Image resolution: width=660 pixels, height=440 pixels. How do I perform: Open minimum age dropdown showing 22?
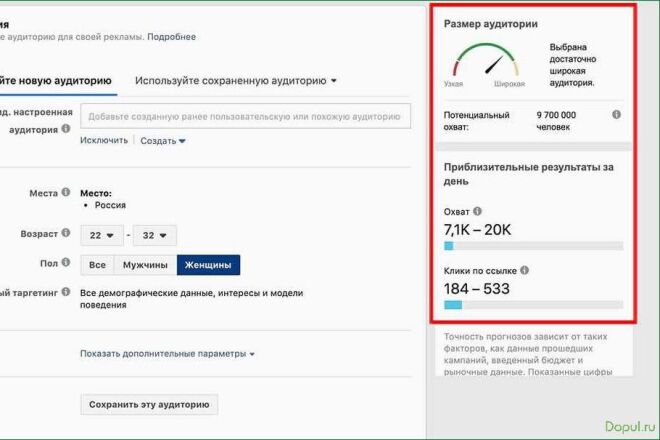click(x=102, y=235)
